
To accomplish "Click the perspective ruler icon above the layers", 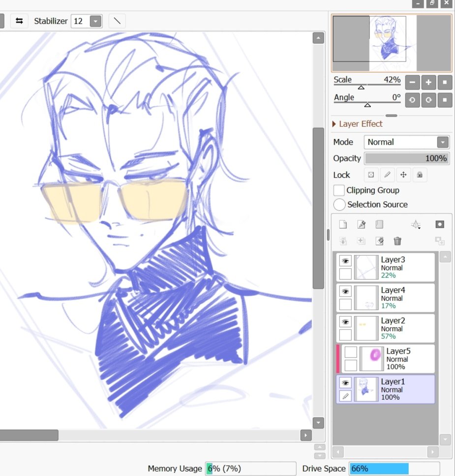I will point(415,224).
